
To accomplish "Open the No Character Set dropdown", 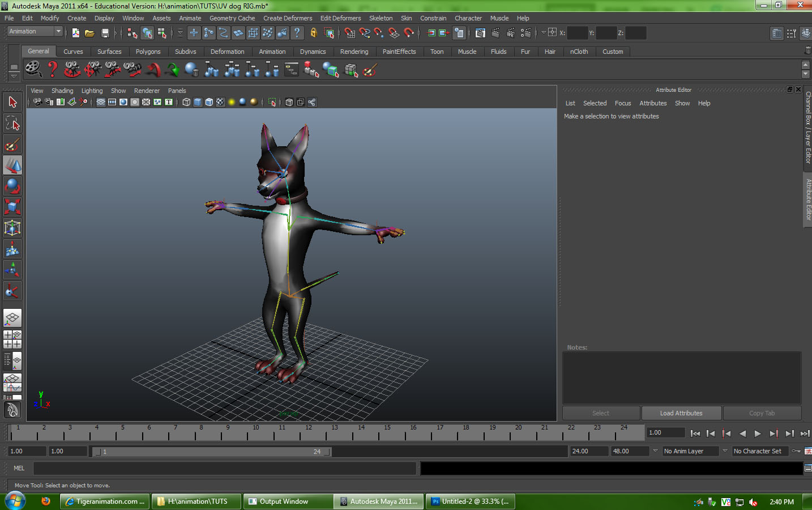I will pos(759,450).
